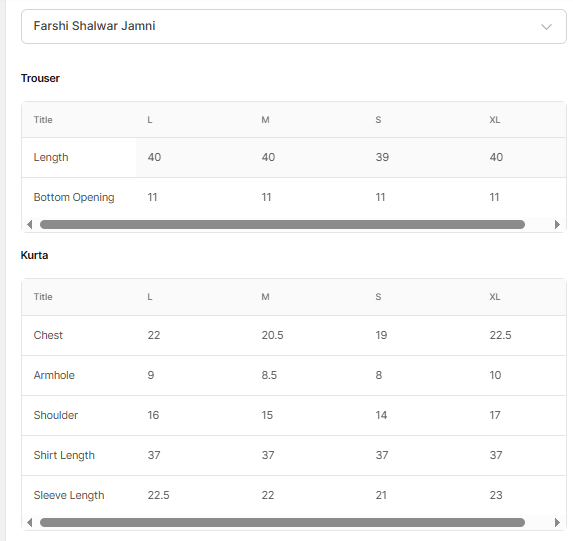
Task: Click Kurta table right scroll arrow
Action: pos(557,522)
